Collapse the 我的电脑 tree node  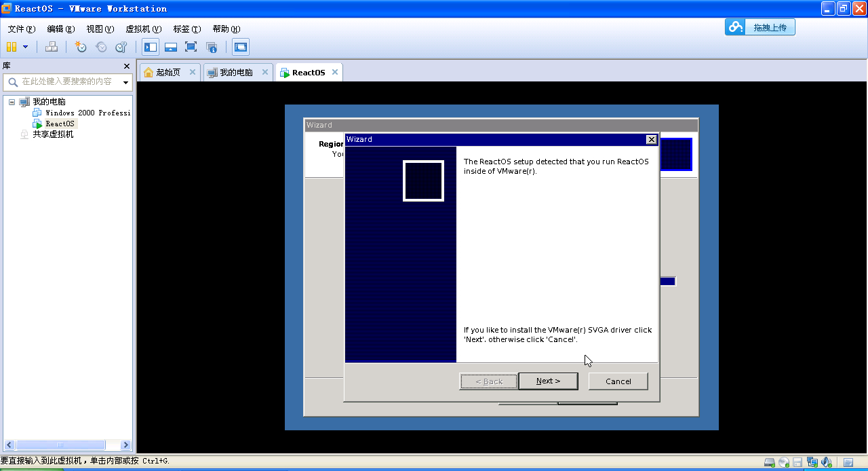coord(12,102)
